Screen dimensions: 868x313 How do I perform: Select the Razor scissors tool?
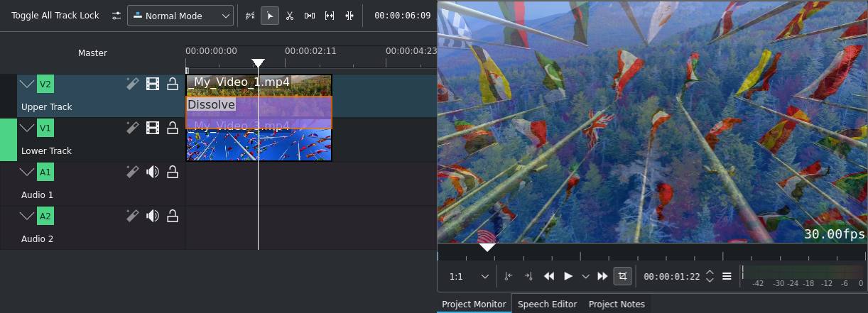(x=290, y=16)
